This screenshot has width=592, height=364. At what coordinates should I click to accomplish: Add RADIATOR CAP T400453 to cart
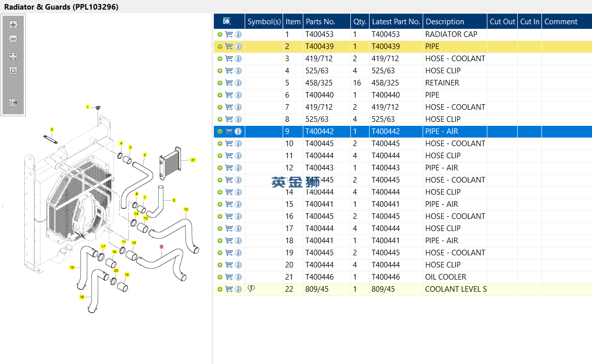229,34
